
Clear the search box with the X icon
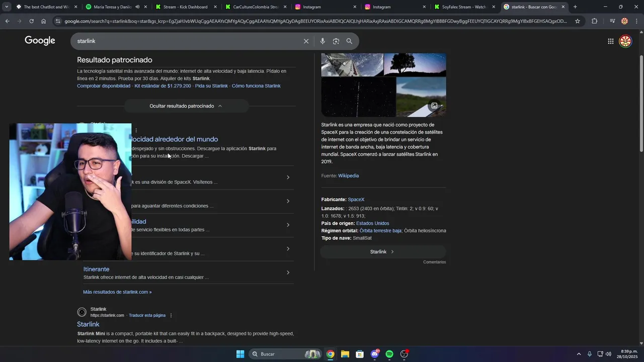click(306, 41)
